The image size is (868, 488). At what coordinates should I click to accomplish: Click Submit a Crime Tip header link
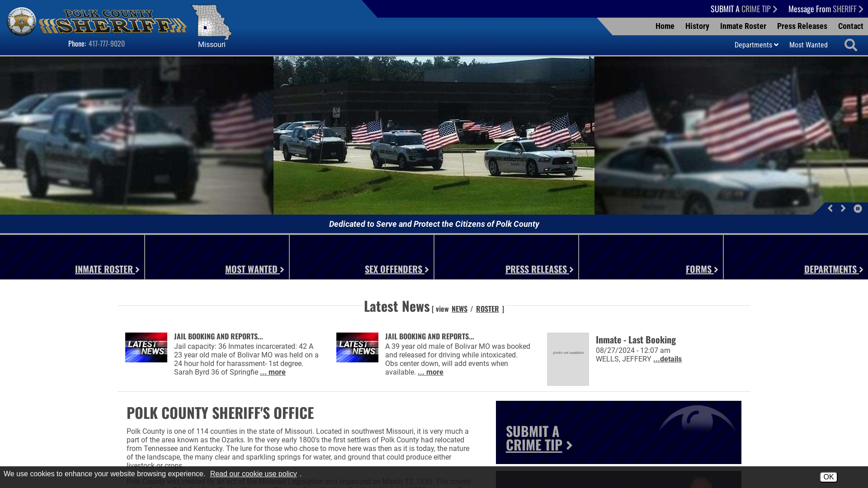(744, 9)
